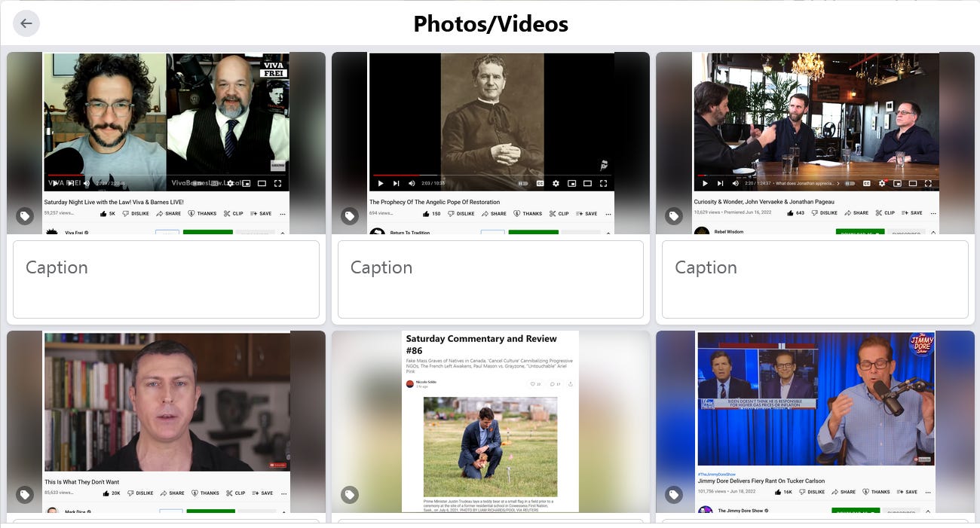This screenshot has width=980, height=528.
Task: Tag the Curiosity & Wonder Vervaeke photo
Action: [674, 216]
